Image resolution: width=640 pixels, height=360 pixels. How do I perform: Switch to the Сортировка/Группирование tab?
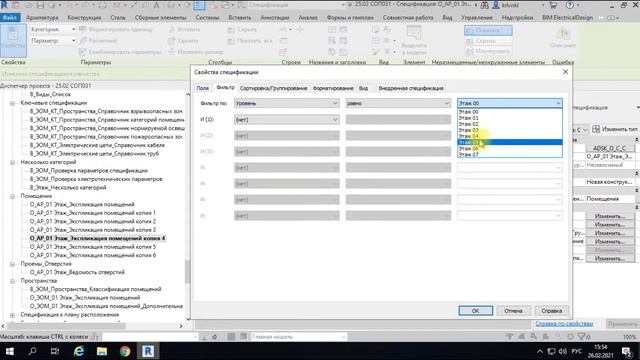pos(273,88)
